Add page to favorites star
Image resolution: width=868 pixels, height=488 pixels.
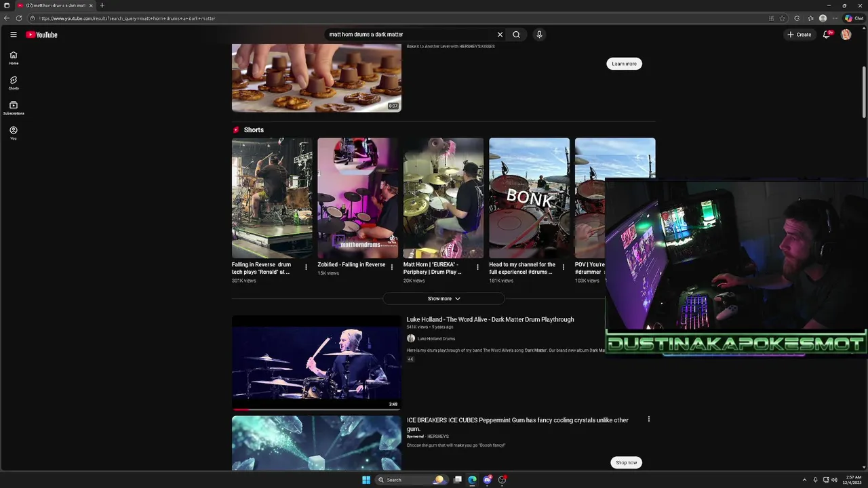point(783,18)
